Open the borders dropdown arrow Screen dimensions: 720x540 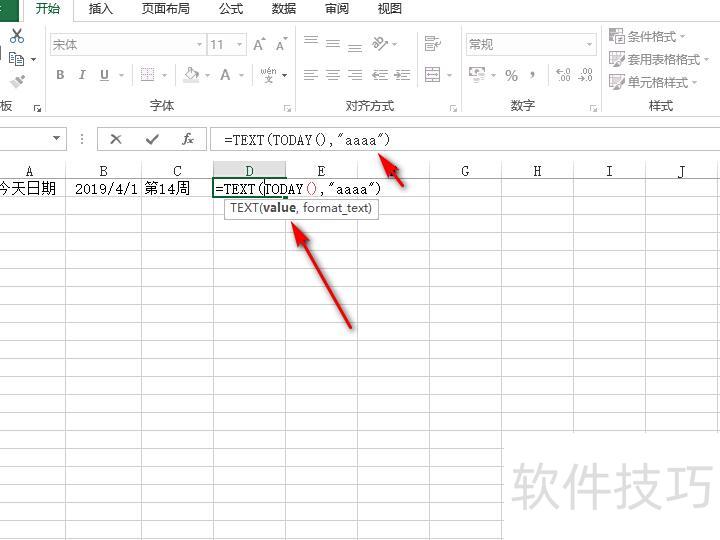point(164,75)
